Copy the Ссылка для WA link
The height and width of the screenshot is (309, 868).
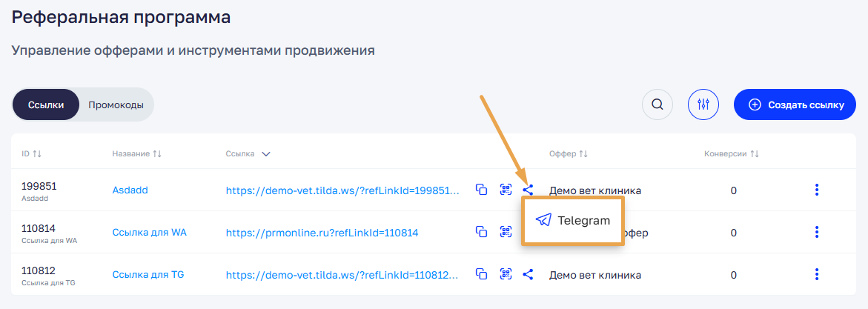(x=482, y=232)
